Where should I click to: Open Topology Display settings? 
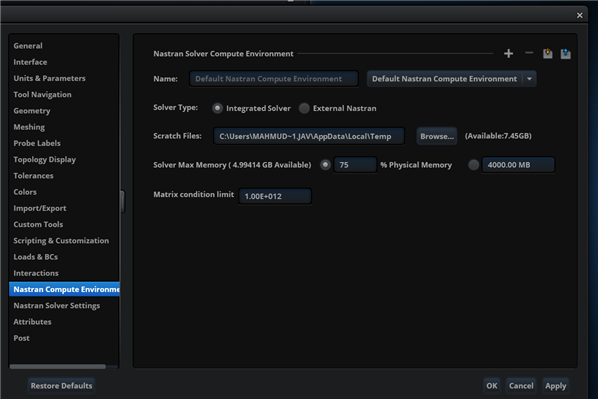[x=45, y=159]
